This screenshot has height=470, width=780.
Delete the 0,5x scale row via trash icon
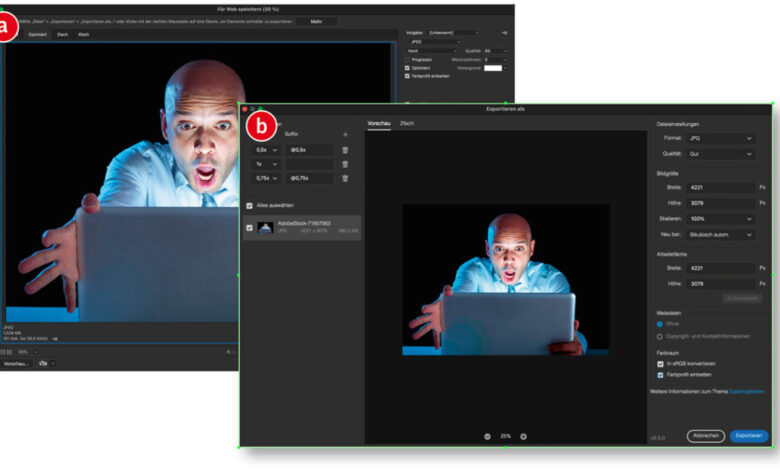(x=345, y=150)
